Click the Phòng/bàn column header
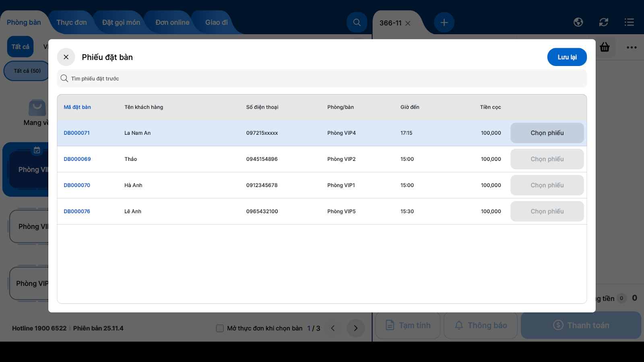 (x=341, y=107)
